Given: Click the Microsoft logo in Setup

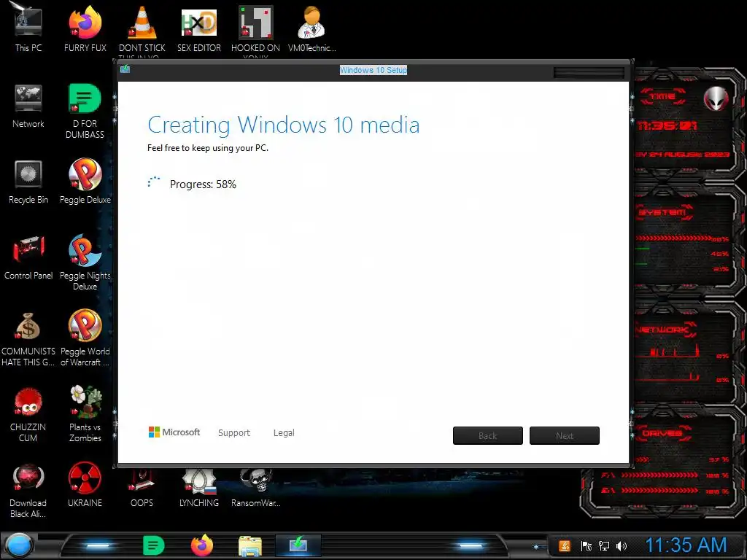Looking at the screenshot, I should pos(174,432).
